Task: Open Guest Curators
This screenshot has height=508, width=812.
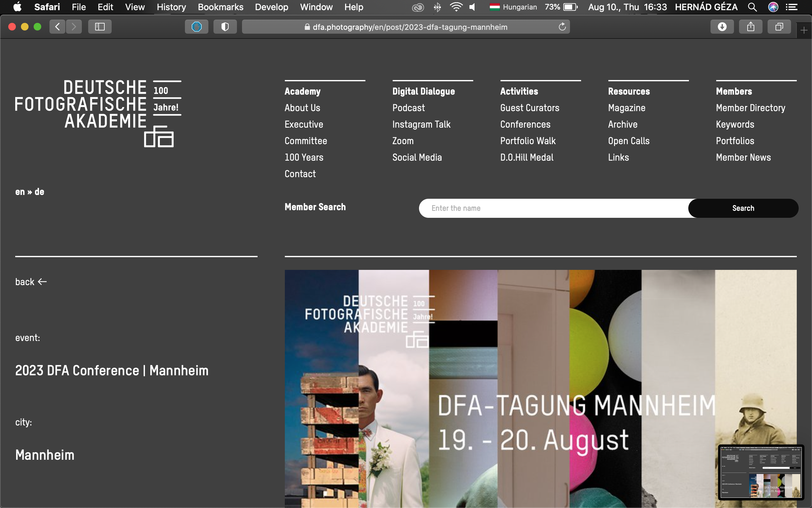Action: pos(530,108)
